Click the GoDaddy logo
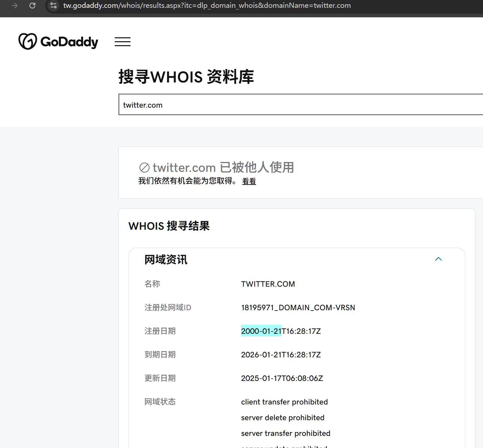 pyautogui.click(x=58, y=42)
